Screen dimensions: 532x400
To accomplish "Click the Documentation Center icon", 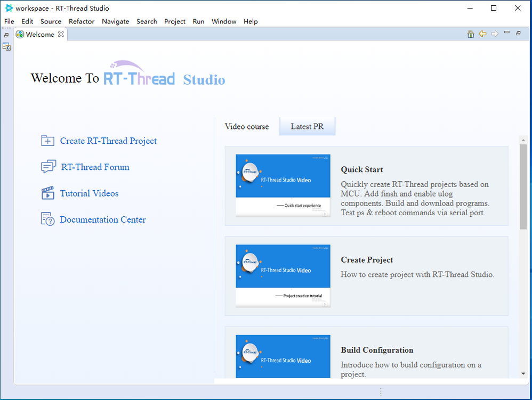I will click(47, 219).
